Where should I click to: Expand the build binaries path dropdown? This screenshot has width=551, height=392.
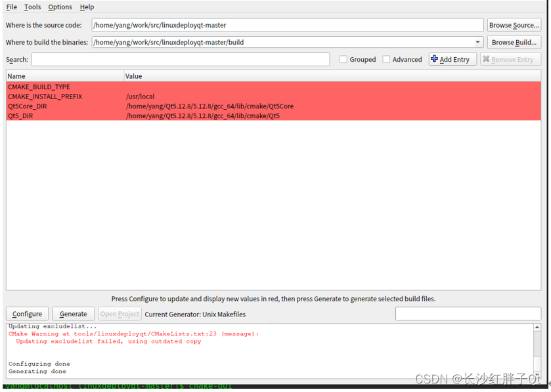tap(477, 41)
